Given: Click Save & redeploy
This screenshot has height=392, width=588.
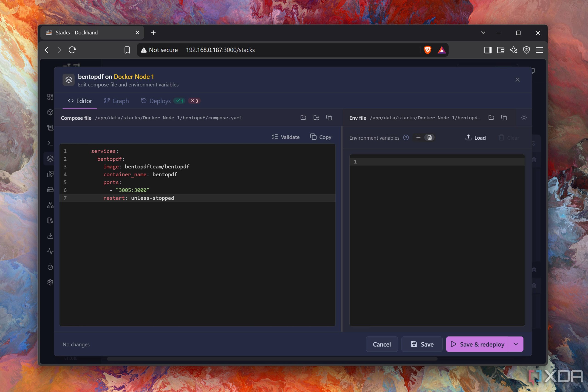Looking at the screenshot, I should 477,344.
